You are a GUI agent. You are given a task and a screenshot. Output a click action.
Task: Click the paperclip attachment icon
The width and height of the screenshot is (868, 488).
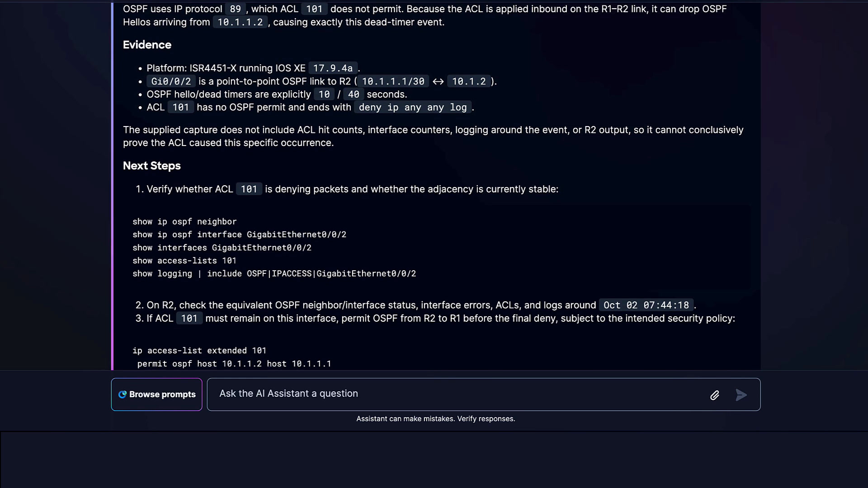point(714,395)
